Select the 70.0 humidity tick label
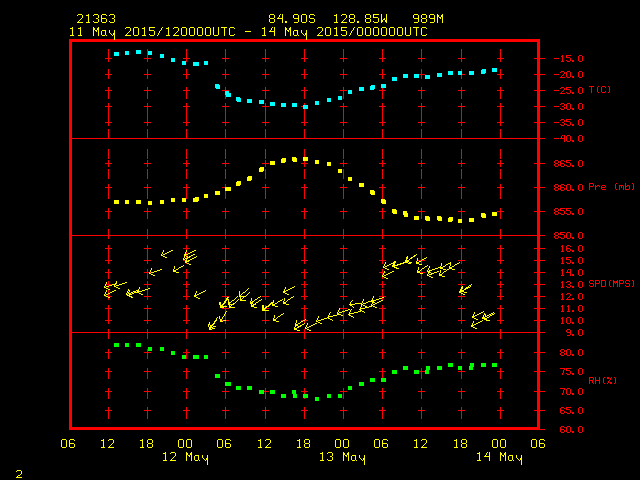This screenshot has width=640, height=480. click(571, 391)
